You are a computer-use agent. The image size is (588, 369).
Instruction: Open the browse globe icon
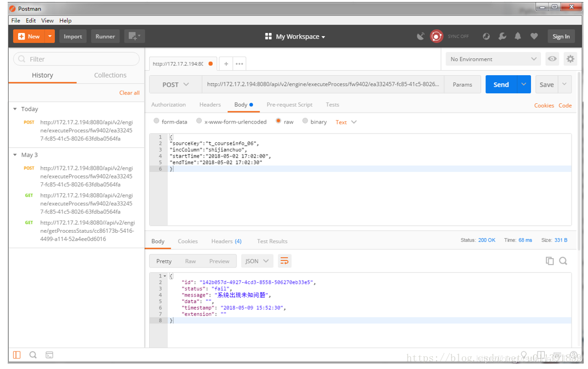[486, 36]
